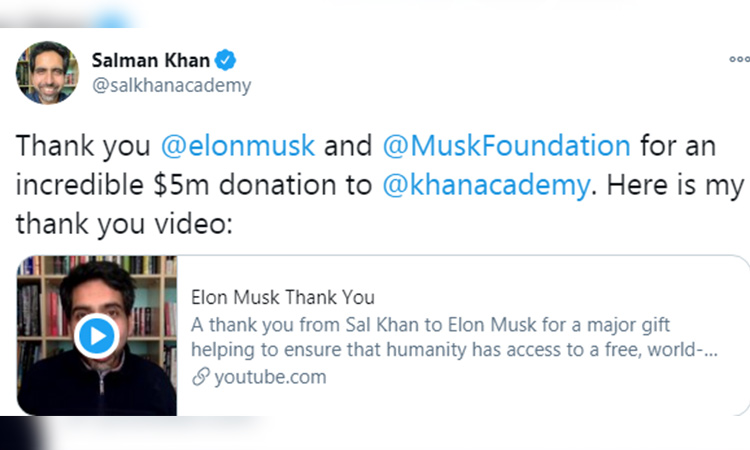The image size is (750, 450).
Task: Open Salman Khan's profile picture
Action: pos(42,70)
